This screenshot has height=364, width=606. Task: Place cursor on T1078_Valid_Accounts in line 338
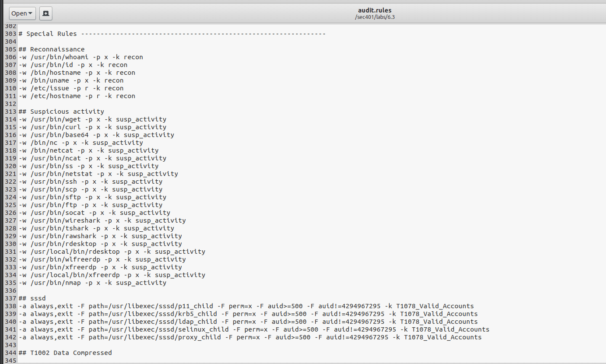(436, 306)
